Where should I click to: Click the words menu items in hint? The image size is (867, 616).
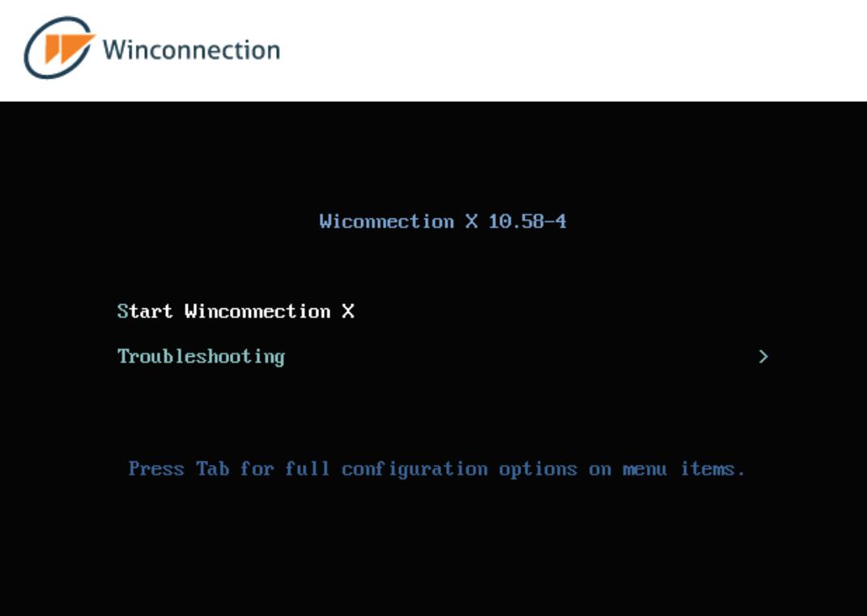point(685,469)
